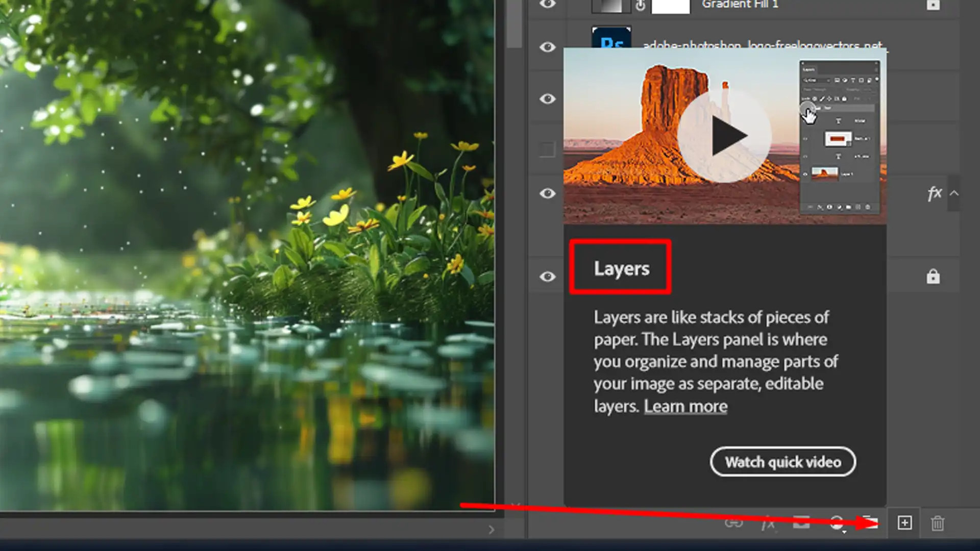Click the Watch quick video button

pos(783,462)
